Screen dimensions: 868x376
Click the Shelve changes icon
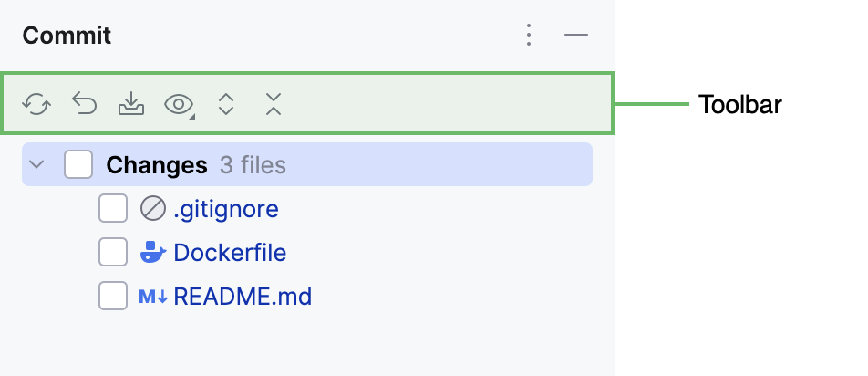point(131,104)
